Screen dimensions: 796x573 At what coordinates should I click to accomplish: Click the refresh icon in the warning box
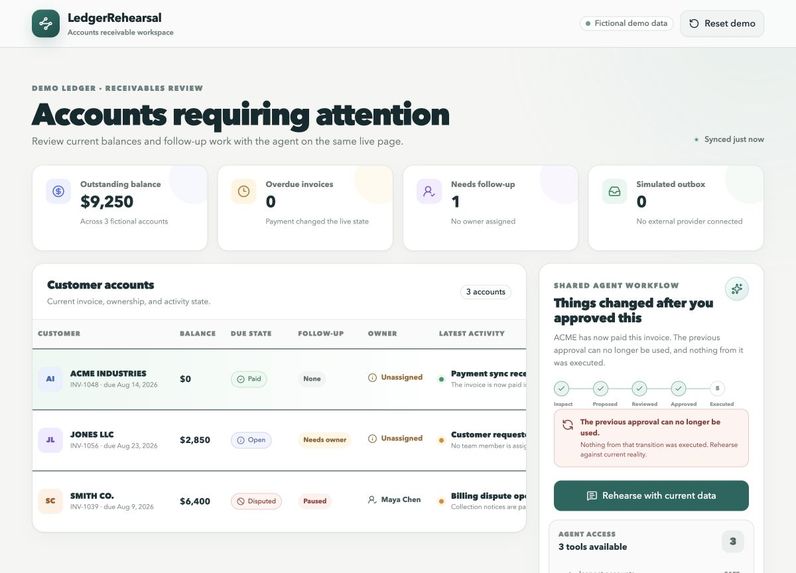pos(568,425)
